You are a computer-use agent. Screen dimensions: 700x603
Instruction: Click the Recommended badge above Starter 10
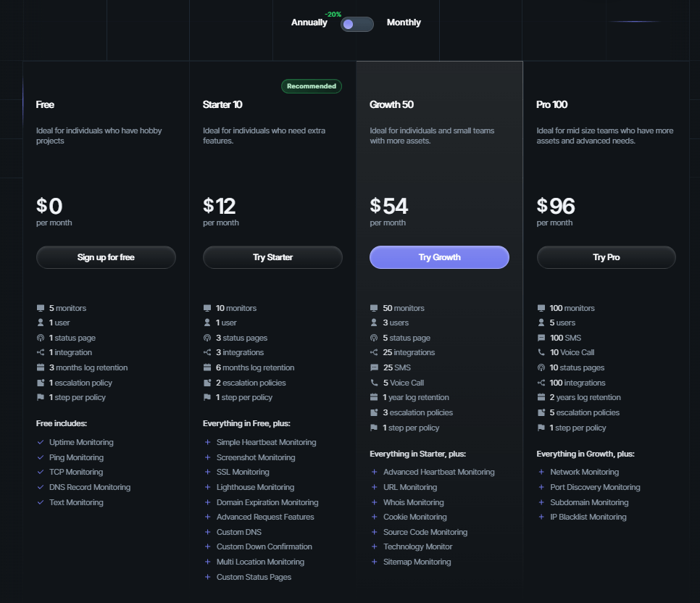311,86
